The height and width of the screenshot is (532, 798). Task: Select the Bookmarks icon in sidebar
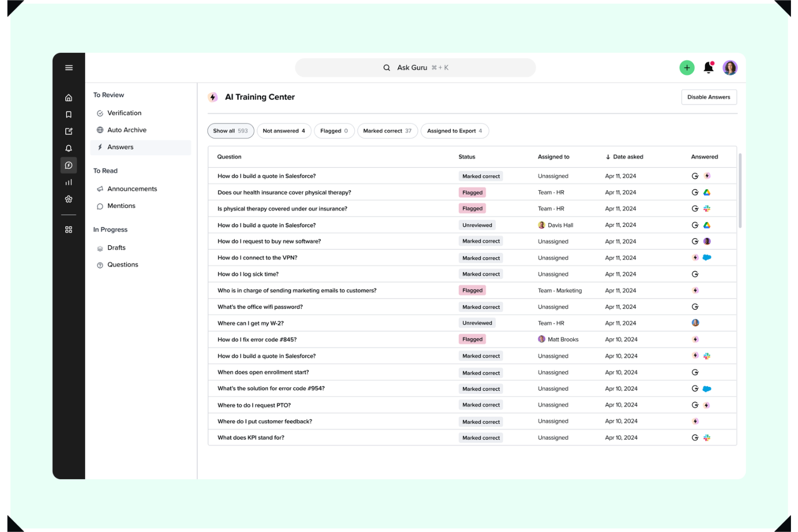[x=68, y=114]
